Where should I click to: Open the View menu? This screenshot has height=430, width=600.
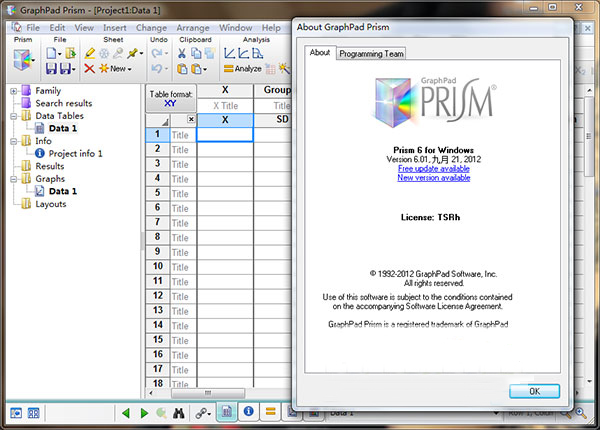click(84, 28)
